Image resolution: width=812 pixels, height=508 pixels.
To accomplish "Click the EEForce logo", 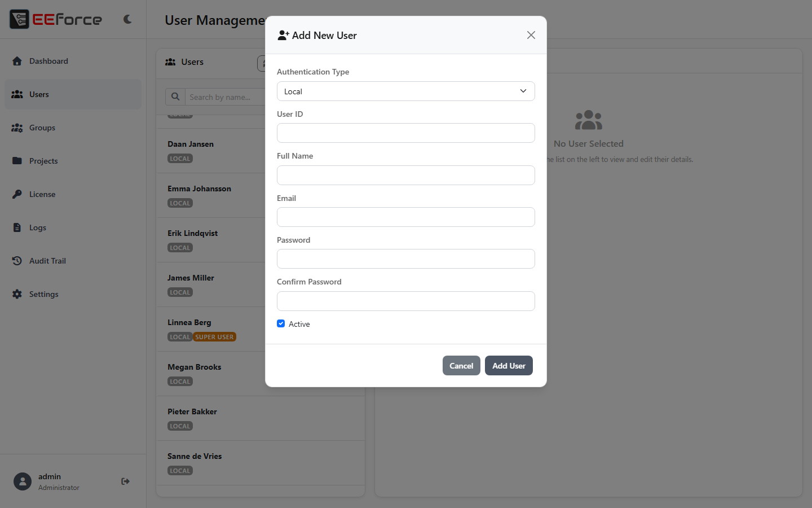I will tap(56, 19).
